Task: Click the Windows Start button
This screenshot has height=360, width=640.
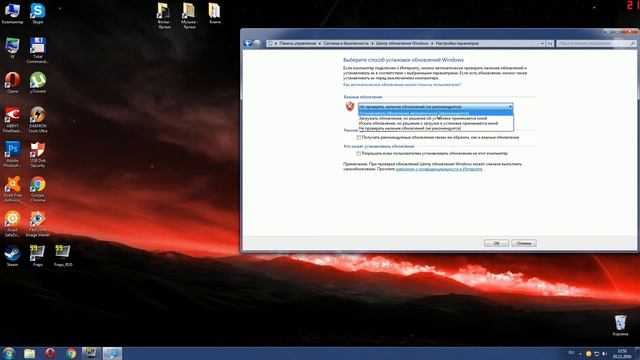Action: tap(9, 353)
